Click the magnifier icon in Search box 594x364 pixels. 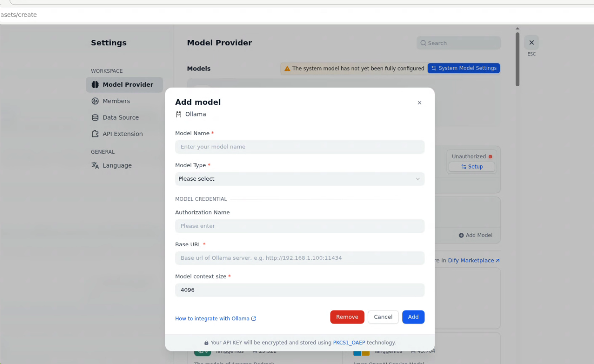click(423, 43)
